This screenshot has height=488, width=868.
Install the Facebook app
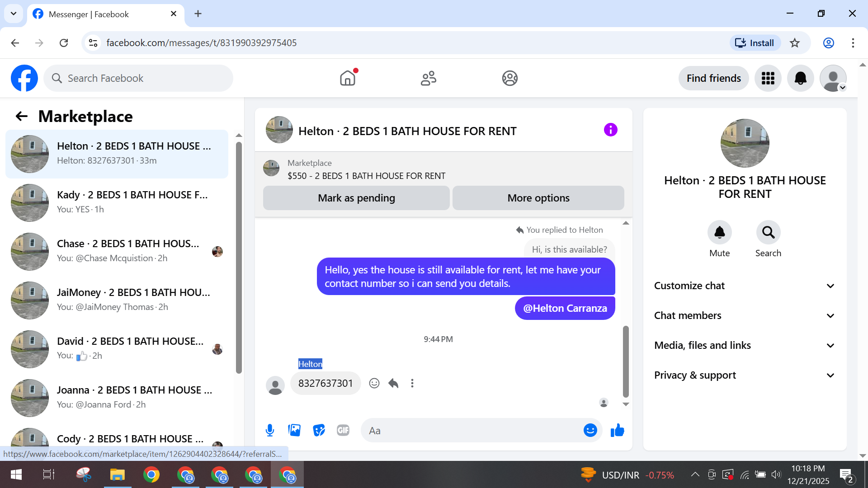pos(755,43)
